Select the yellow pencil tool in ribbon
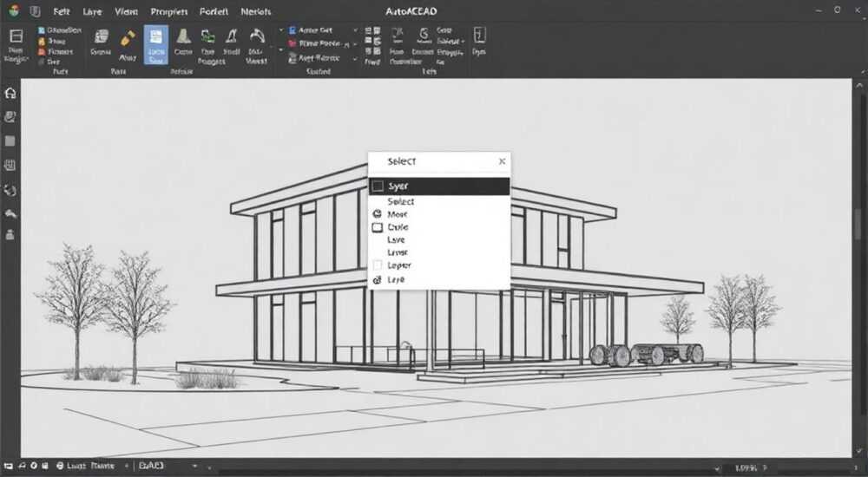 tap(128, 38)
